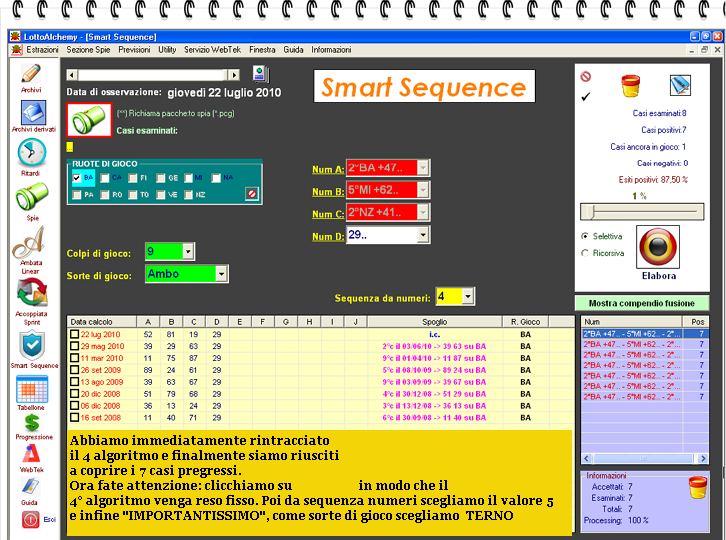726x540 pixels.
Task: Click the red Esci power icon
Action: point(31,520)
